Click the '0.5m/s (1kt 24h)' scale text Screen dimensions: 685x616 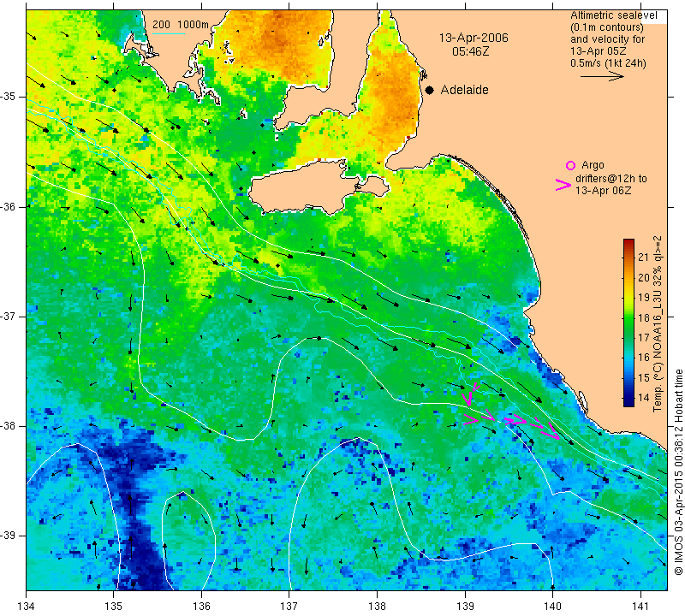tap(608, 63)
